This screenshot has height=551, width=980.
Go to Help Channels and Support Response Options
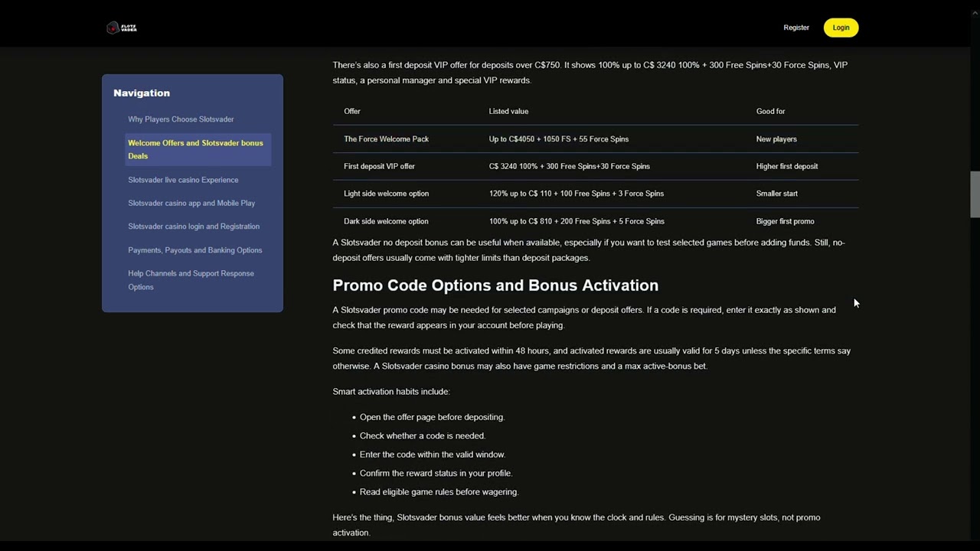191,280
